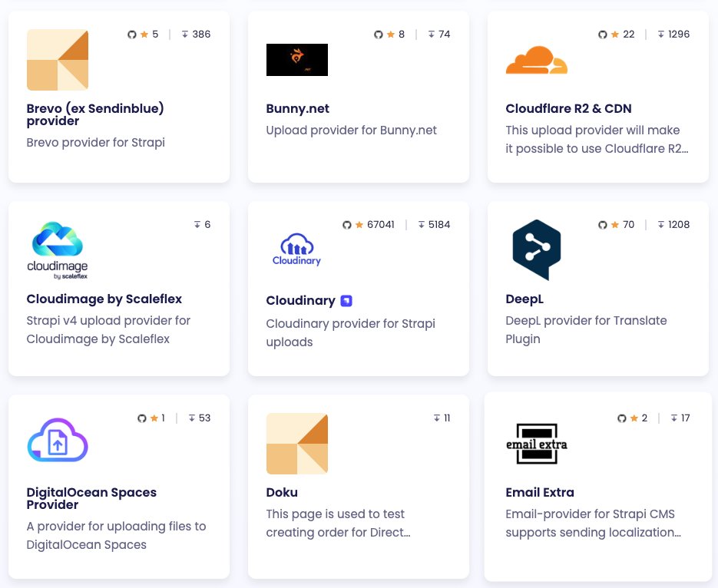Screen dimensions: 718x588
Task: Click the GitHub icon on Email Extra card
Action: click(x=621, y=418)
